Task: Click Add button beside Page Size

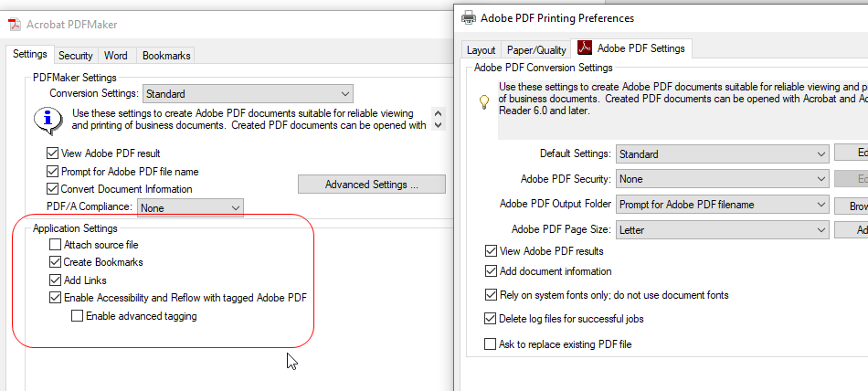Action: tap(852, 230)
